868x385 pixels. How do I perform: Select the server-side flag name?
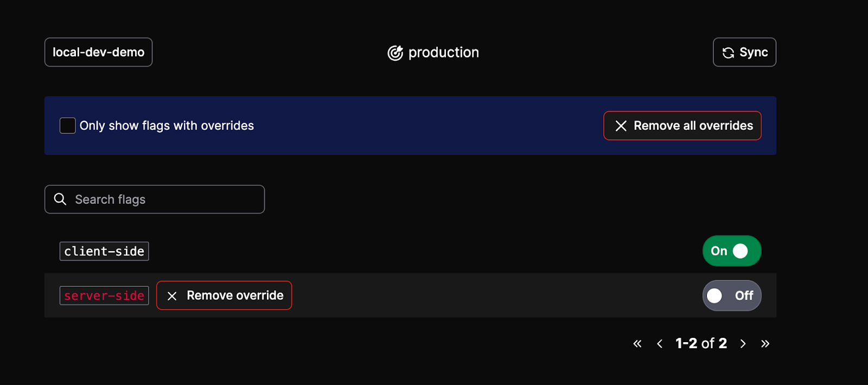[x=104, y=296]
